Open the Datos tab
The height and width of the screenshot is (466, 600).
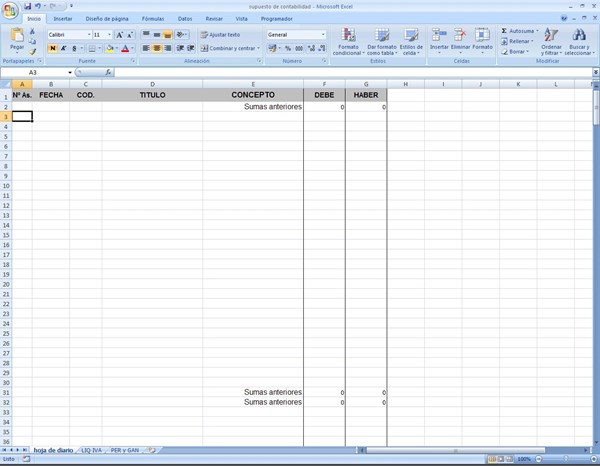point(185,19)
